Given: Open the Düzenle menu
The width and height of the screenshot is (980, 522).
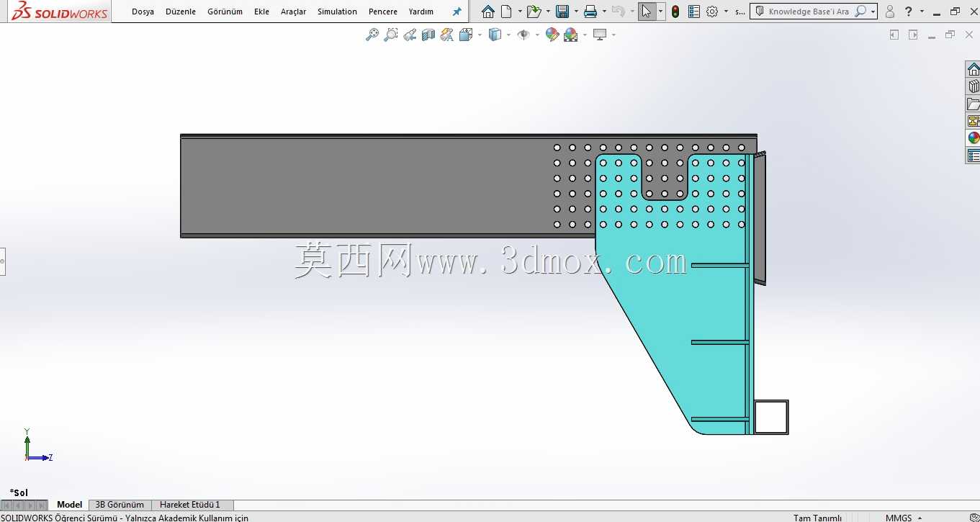Looking at the screenshot, I should click(181, 12).
